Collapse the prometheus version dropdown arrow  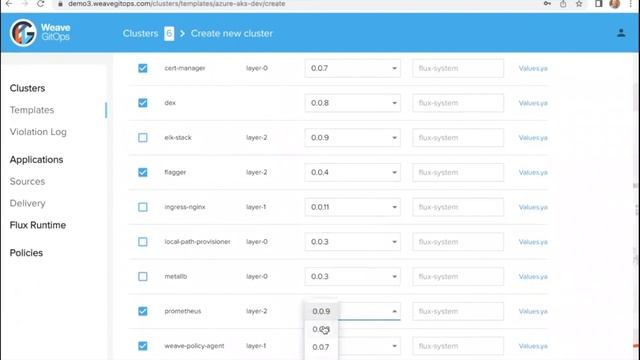(x=394, y=311)
